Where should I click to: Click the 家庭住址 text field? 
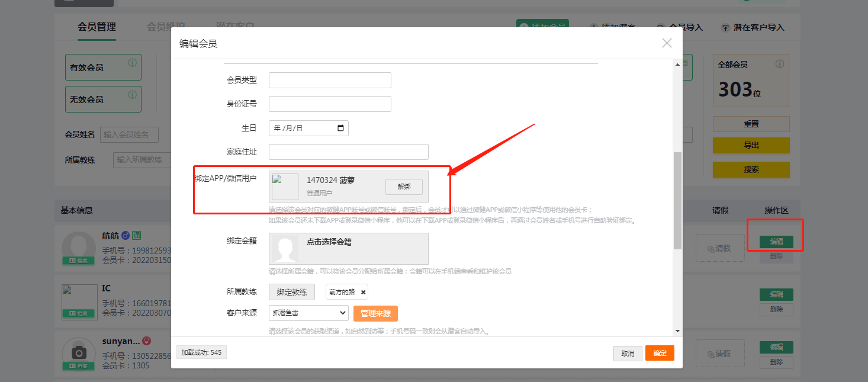pos(348,152)
